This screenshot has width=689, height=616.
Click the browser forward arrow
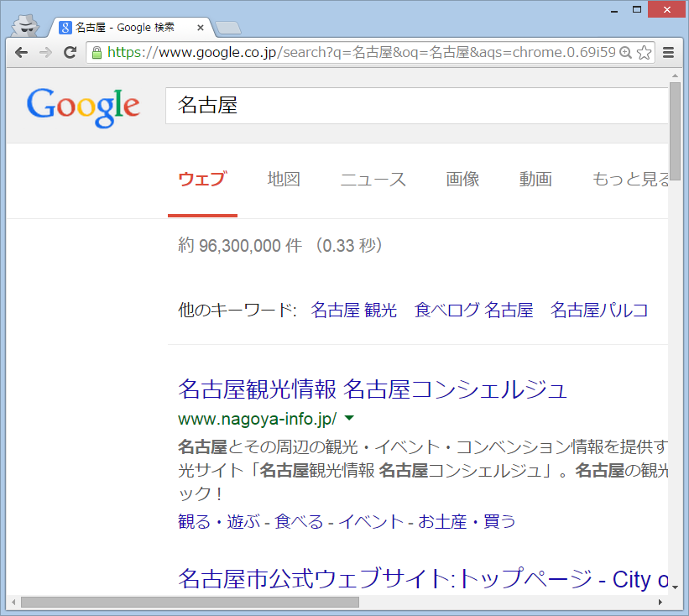coord(45,52)
